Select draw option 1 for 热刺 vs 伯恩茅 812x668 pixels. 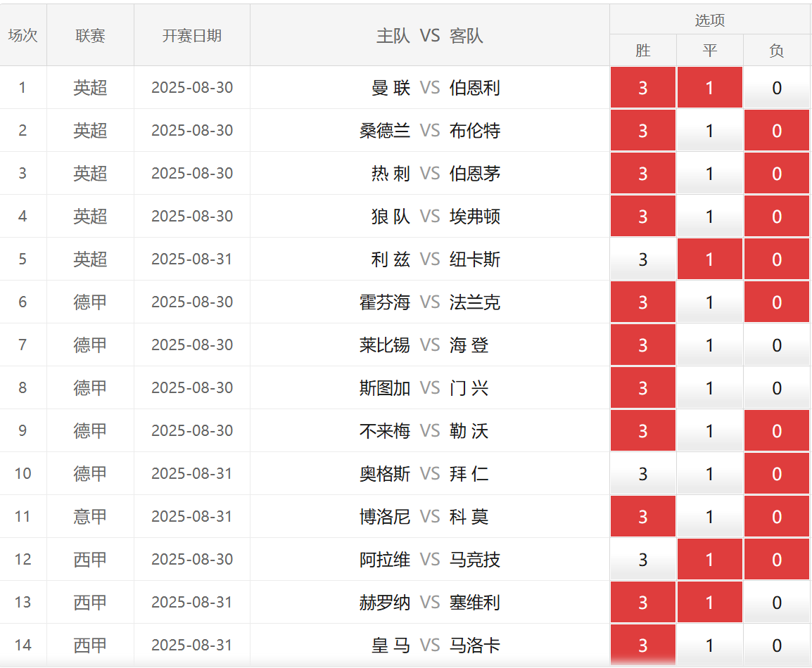[709, 174]
